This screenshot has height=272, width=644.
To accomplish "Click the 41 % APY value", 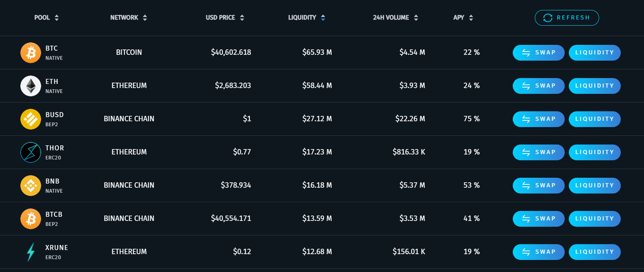I will pyautogui.click(x=472, y=219).
